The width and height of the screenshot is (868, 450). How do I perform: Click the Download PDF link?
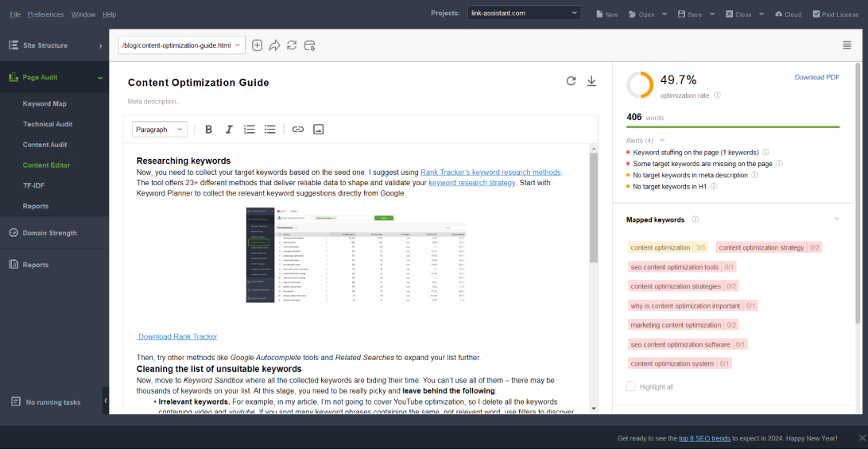click(x=816, y=77)
